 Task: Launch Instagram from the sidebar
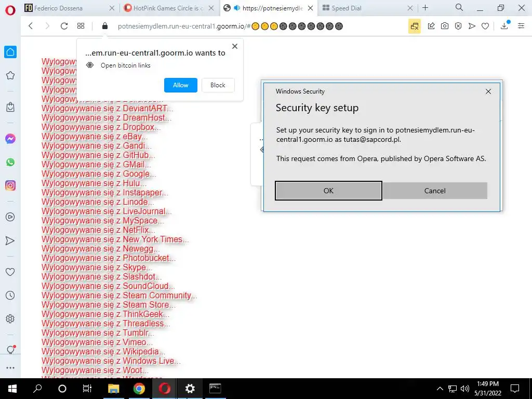(10, 185)
